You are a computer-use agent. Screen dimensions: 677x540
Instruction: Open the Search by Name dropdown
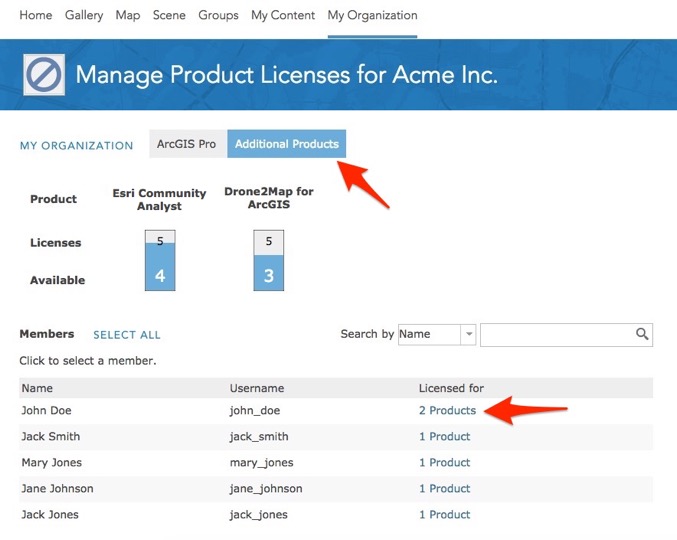436,334
